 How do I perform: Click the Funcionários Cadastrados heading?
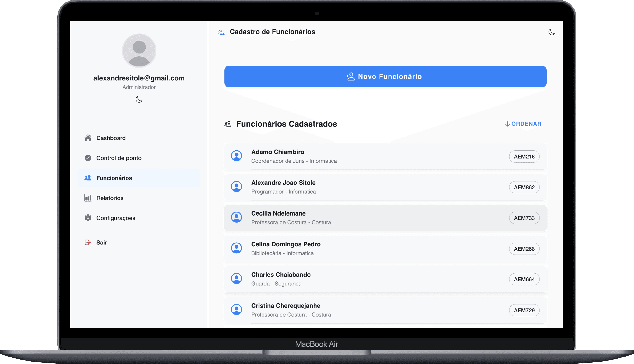pyautogui.click(x=287, y=124)
